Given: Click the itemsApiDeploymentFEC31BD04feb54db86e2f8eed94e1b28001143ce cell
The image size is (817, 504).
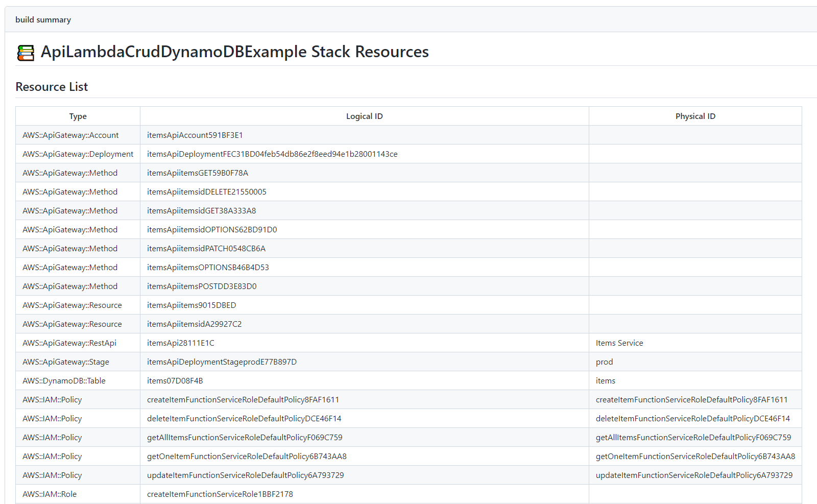Looking at the screenshot, I should coord(365,154).
